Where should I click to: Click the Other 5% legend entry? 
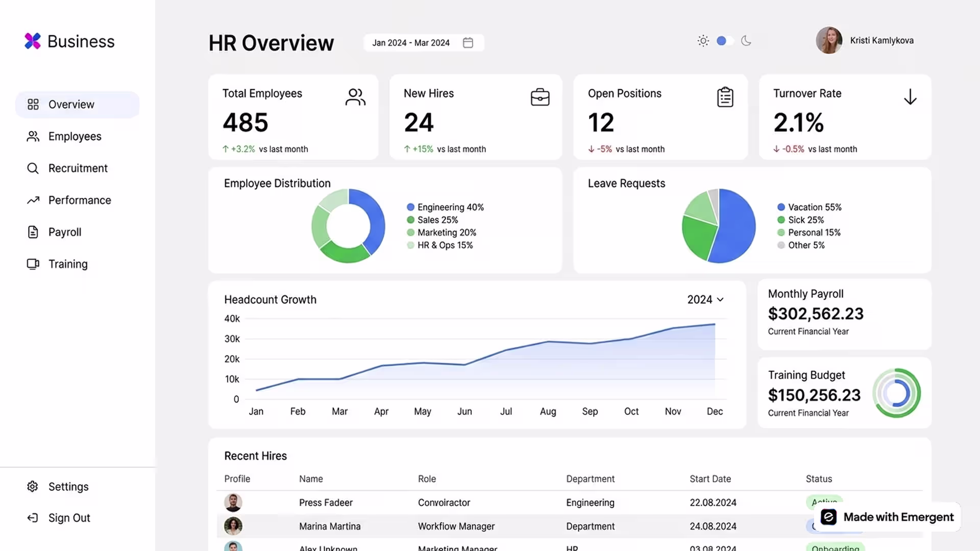point(801,245)
